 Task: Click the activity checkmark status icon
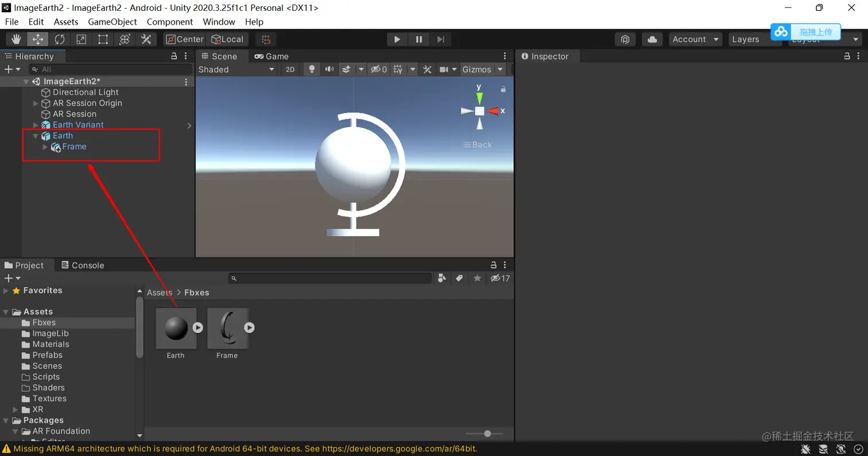[x=858, y=449]
